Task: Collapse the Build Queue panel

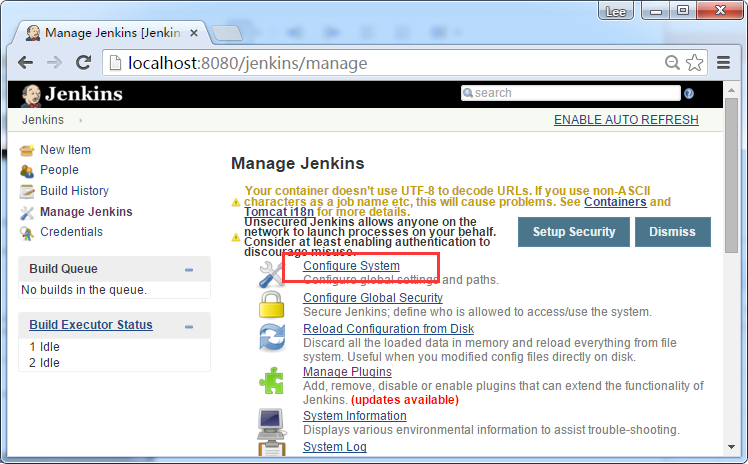Action: [x=189, y=270]
